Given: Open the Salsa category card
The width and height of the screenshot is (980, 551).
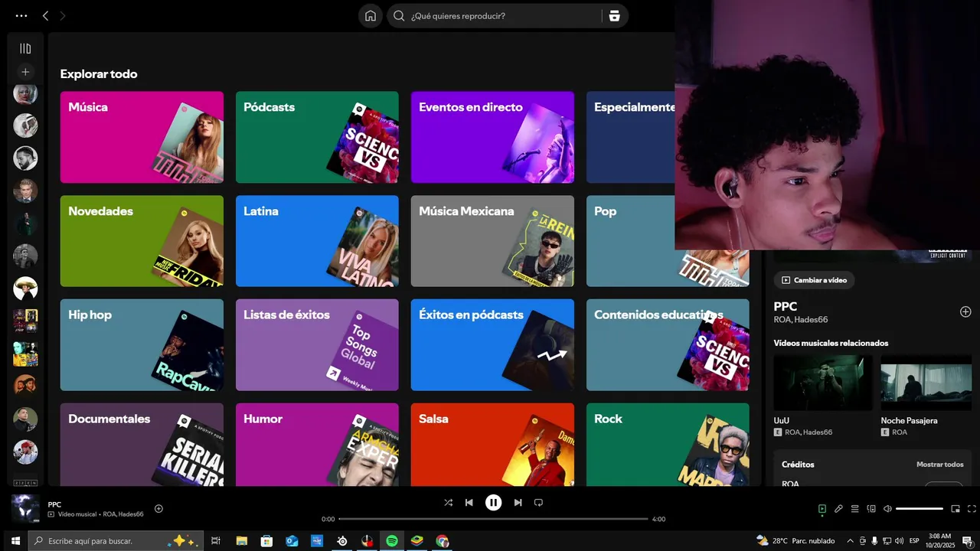Looking at the screenshot, I should click(492, 445).
